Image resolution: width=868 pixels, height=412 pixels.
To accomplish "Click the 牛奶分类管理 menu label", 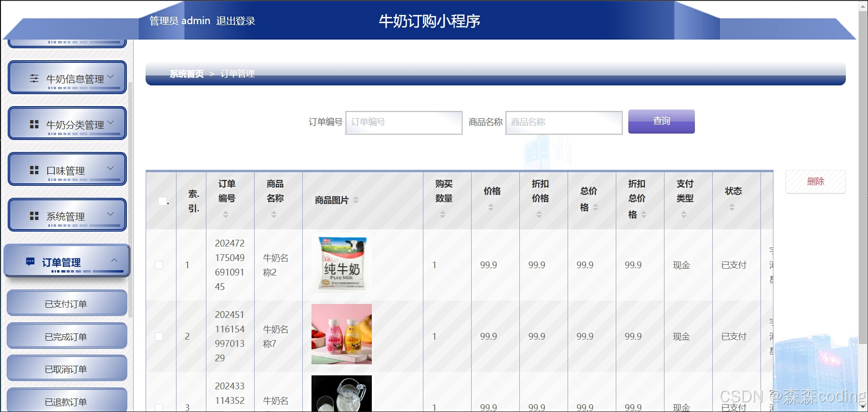I will [75, 124].
